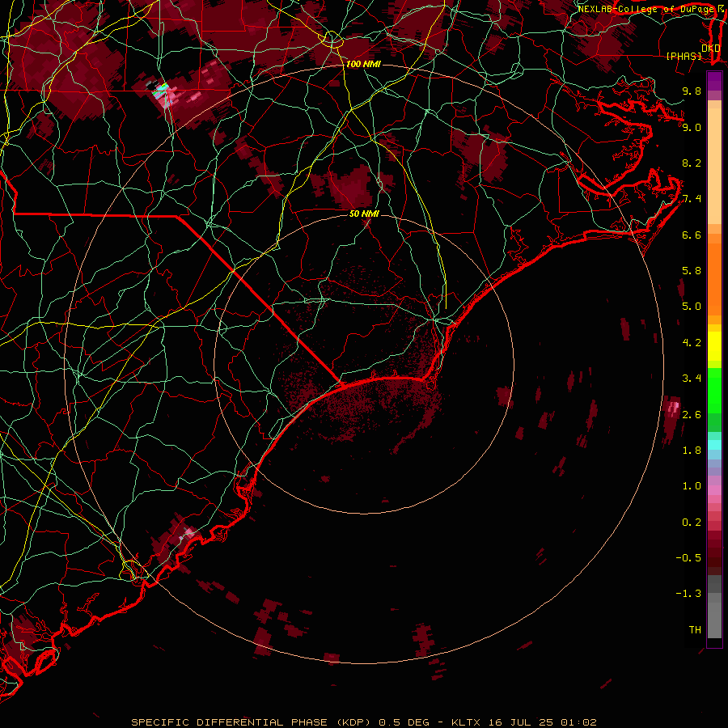
Task: Pick the purple top segment of color bar
Action: 714,81
